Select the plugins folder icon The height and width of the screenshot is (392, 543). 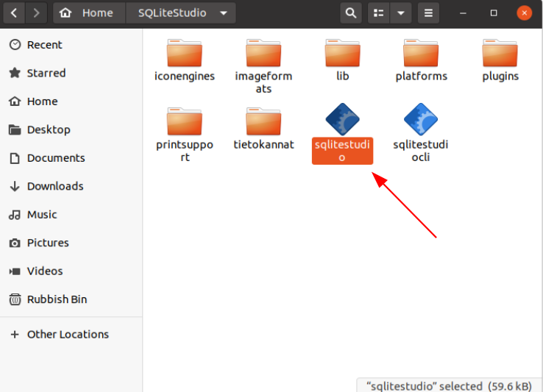(x=500, y=53)
